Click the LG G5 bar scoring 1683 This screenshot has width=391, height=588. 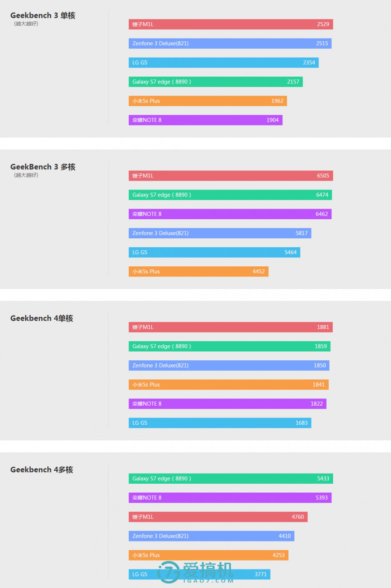click(220, 423)
